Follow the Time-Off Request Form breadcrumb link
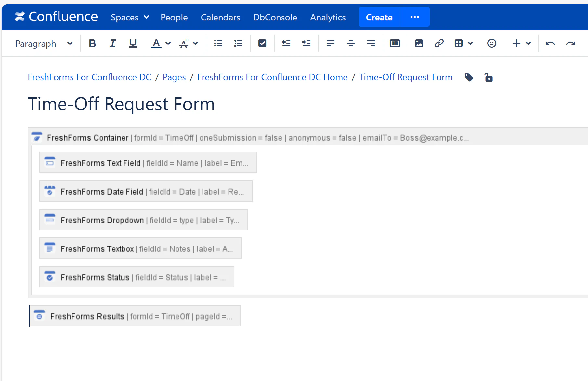The height and width of the screenshot is (381, 588). pos(405,77)
